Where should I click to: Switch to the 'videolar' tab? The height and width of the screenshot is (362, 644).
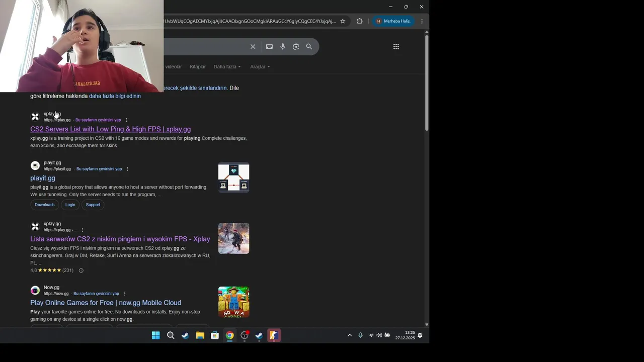[x=174, y=67]
